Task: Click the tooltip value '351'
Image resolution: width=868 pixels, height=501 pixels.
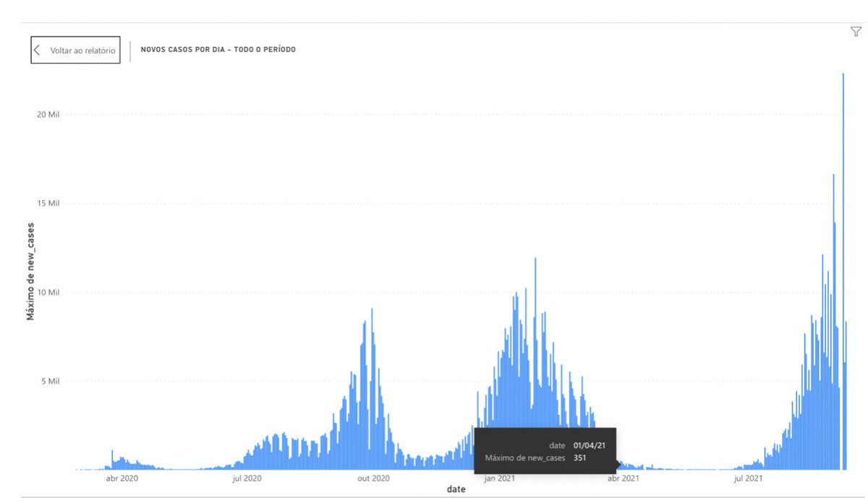Action: [x=580, y=458]
